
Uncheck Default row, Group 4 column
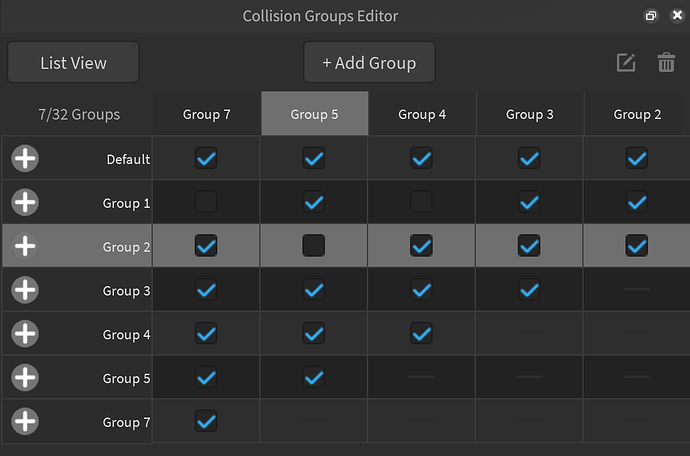click(x=422, y=158)
